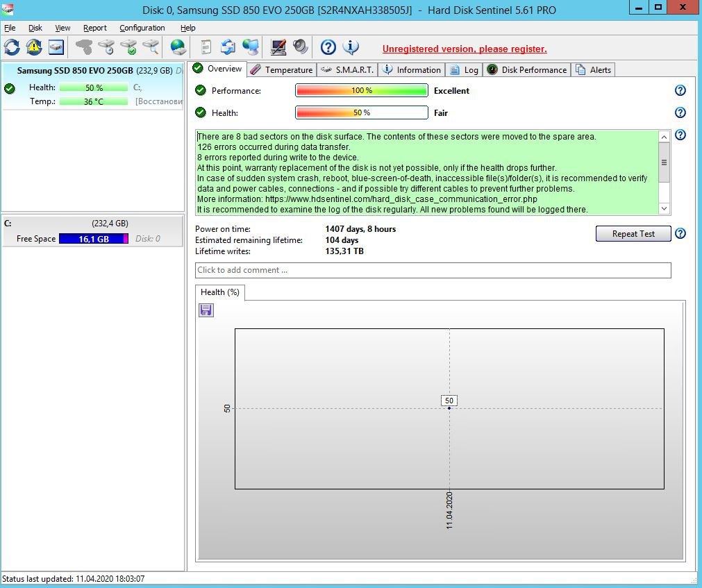
Task: Click the '1407 days, 8 hours' power on time
Action: (x=360, y=228)
